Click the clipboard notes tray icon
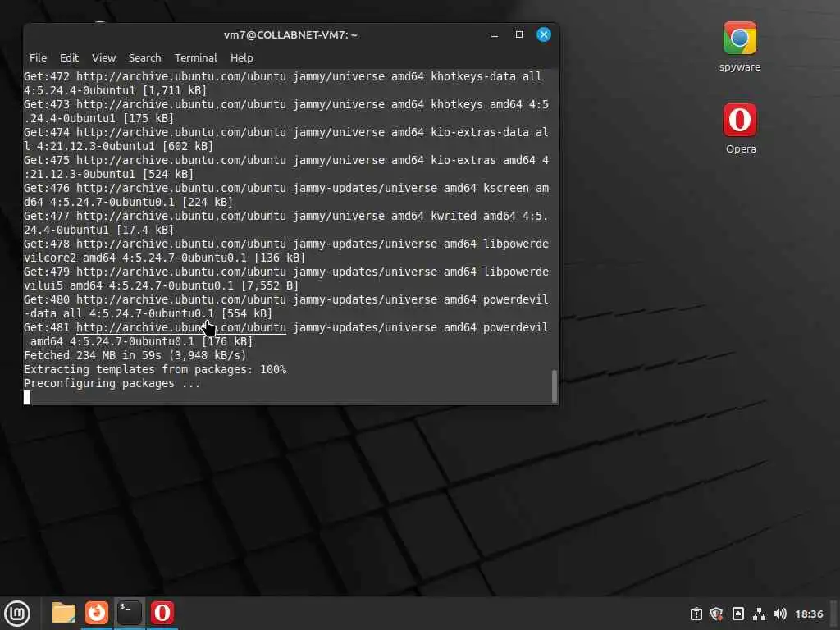 click(x=696, y=614)
